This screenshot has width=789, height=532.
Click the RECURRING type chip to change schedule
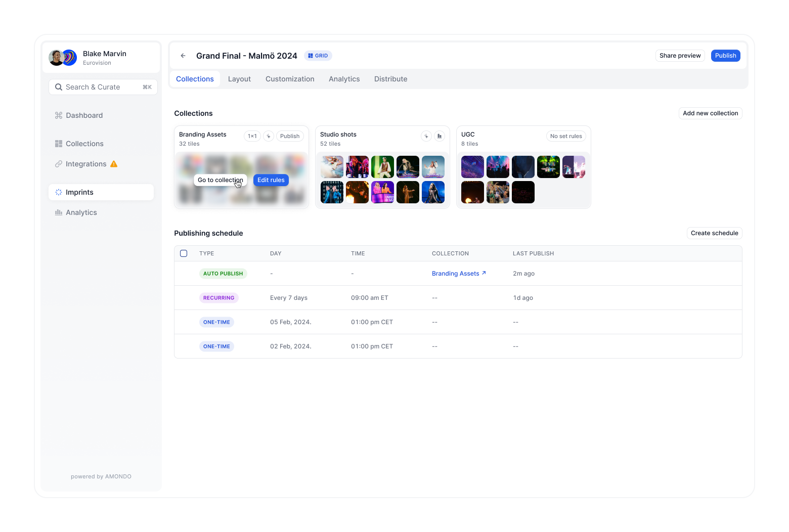[218, 297]
